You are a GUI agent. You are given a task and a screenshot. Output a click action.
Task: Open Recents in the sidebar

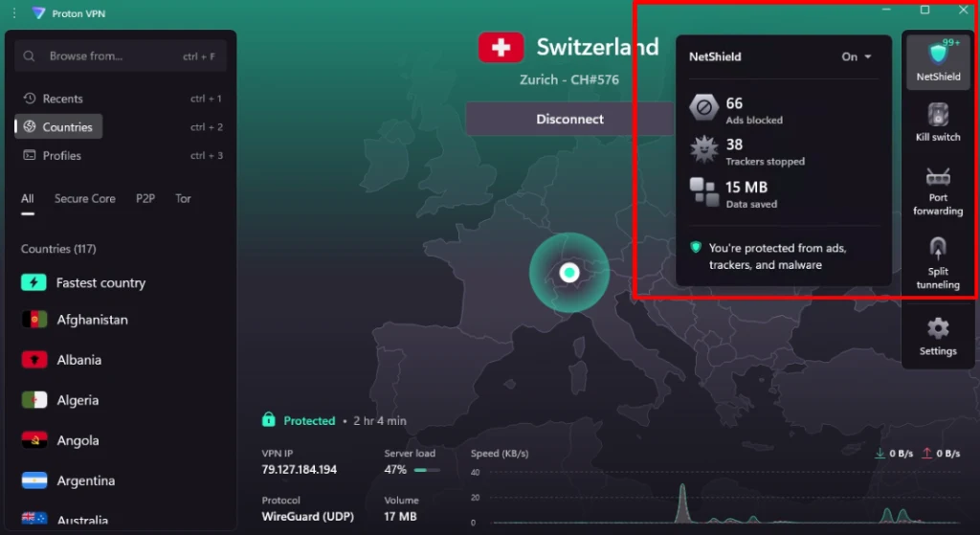click(62, 99)
